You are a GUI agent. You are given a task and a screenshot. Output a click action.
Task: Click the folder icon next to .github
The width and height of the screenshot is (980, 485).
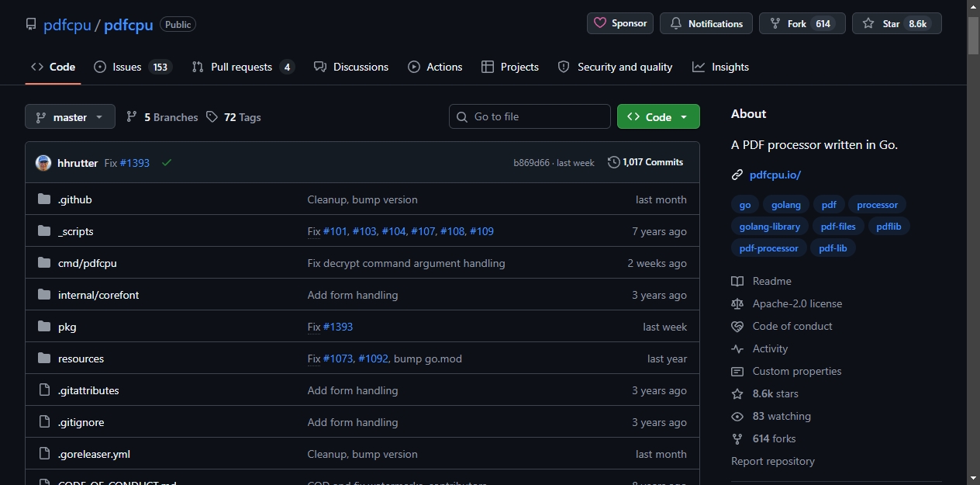[x=44, y=199]
